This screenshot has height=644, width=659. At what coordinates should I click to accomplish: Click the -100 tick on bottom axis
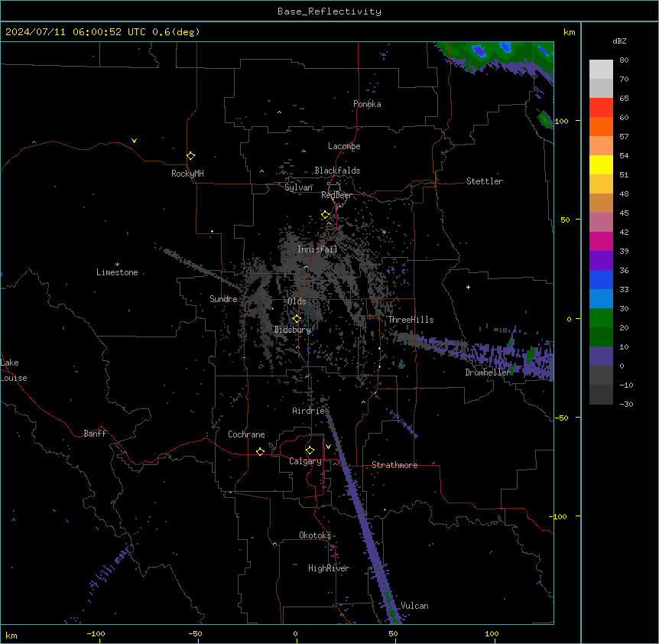[96, 633]
